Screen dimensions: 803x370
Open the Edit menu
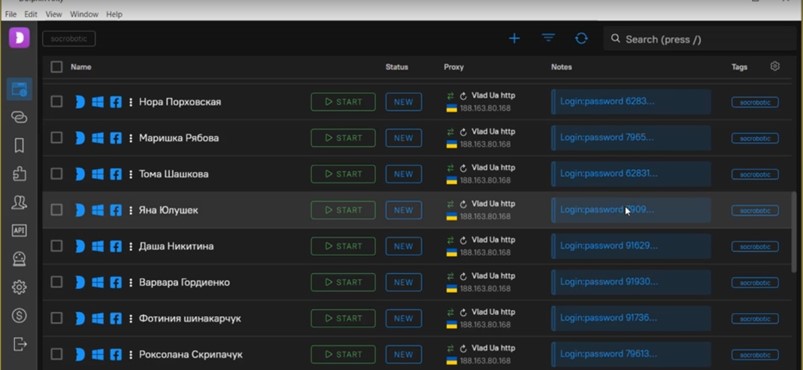pos(31,14)
